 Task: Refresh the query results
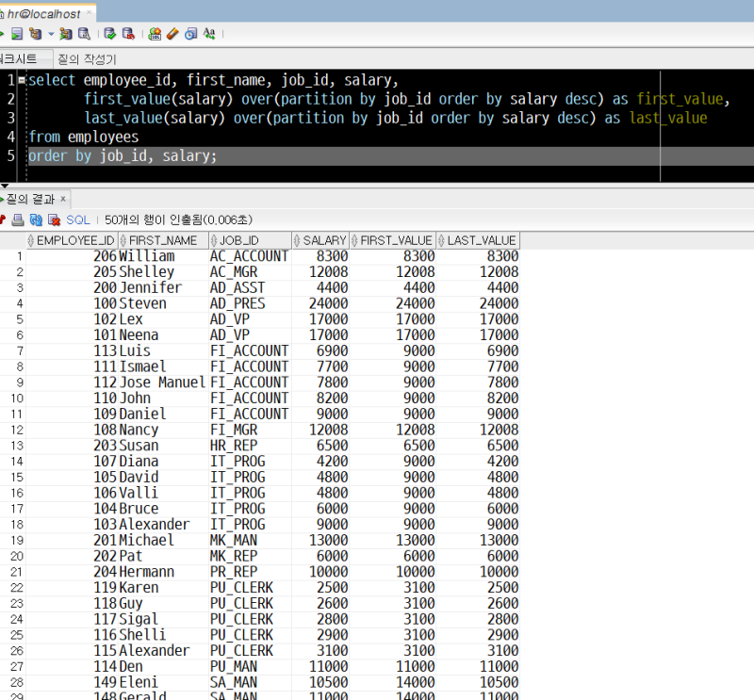pyautogui.click(x=36, y=219)
